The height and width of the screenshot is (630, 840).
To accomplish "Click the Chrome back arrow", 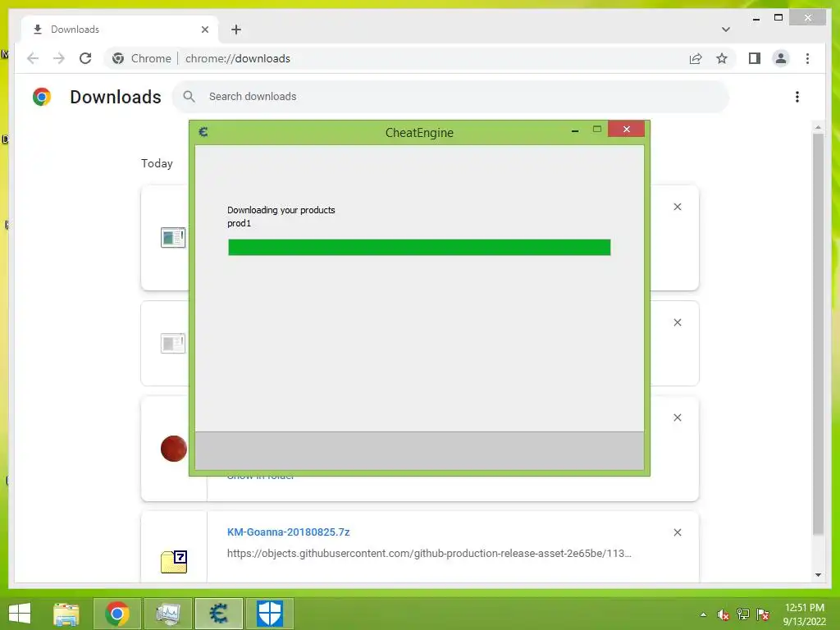I will [x=33, y=58].
